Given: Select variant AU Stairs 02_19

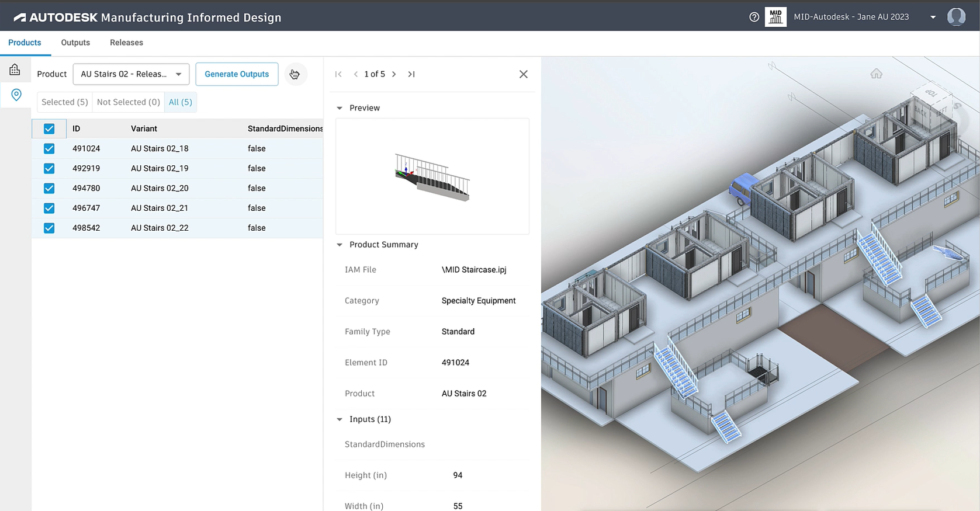Looking at the screenshot, I should click(160, 168).
